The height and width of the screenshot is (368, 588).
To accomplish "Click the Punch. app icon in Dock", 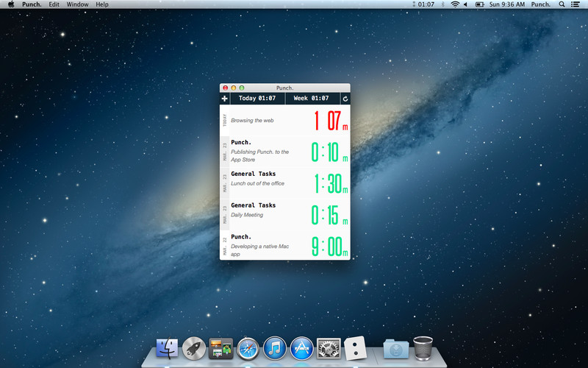I will [x=355, y=348].
